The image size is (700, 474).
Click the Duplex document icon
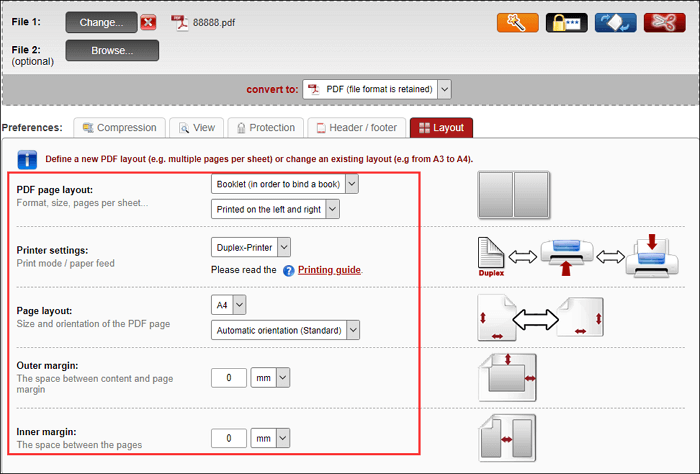[491, 256]
